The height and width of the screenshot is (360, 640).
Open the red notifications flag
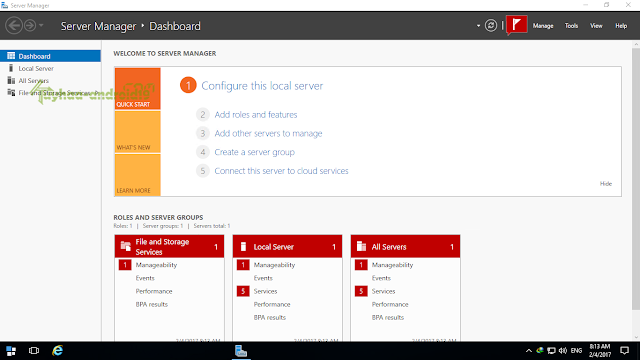click(x=517, y=25)
